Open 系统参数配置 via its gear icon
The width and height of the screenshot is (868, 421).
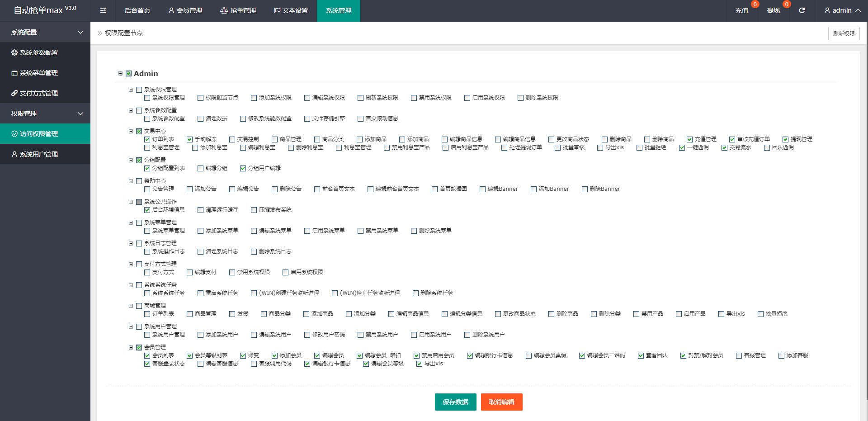coord(14,52)
